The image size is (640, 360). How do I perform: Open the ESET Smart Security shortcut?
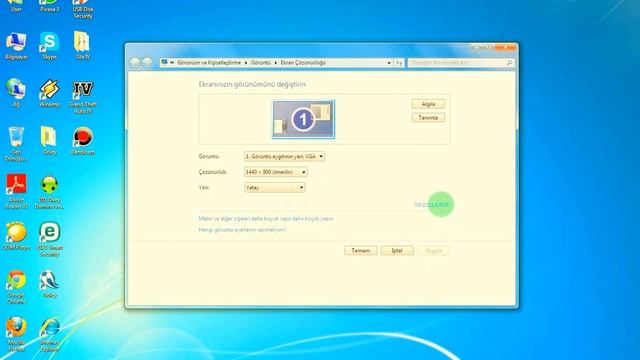pos(49,239)
